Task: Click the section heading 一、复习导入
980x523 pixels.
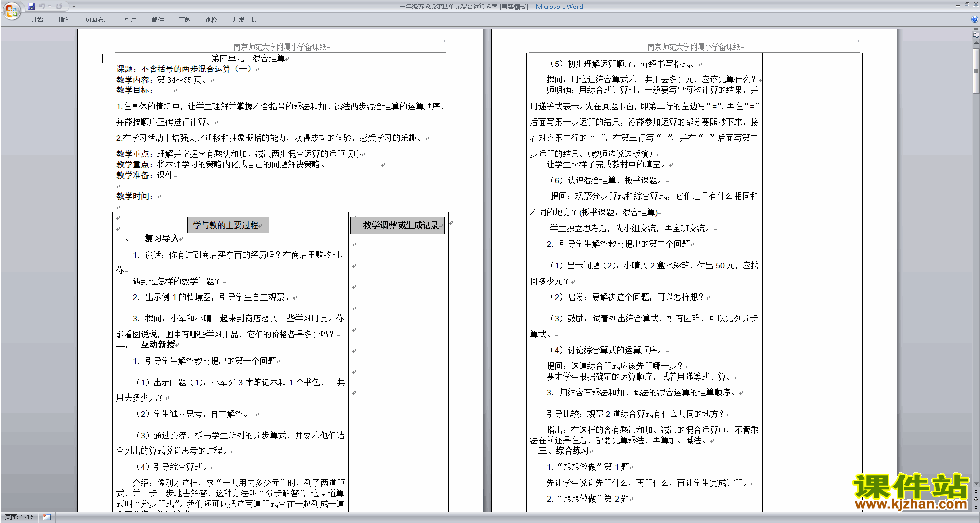Action: [148, 238]
